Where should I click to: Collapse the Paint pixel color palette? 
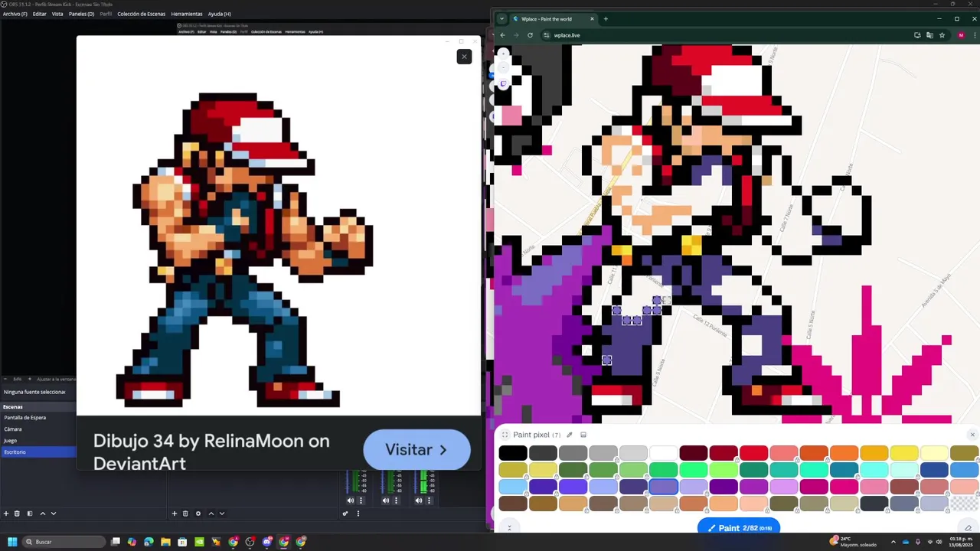click(x=509, y=527)
